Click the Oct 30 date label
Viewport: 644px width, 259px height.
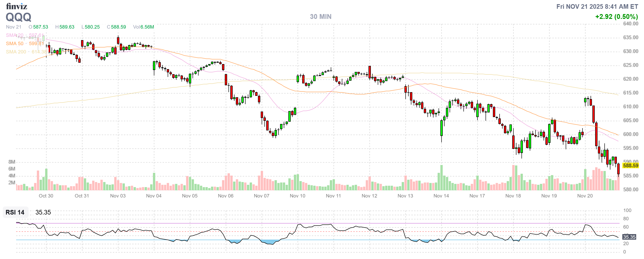(46, 196)
